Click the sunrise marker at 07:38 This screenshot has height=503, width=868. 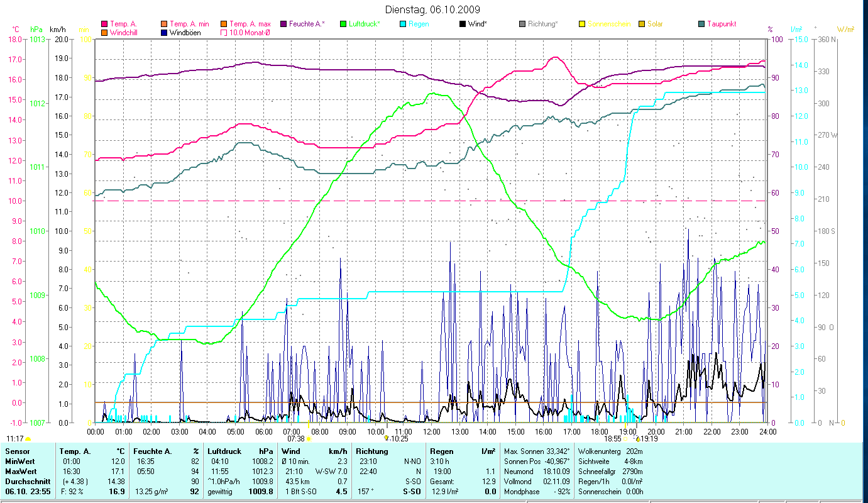(x=308, y=439)
